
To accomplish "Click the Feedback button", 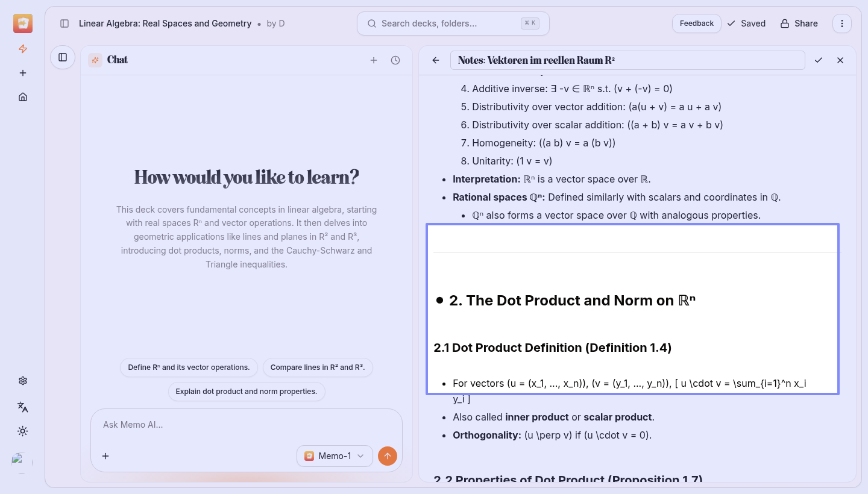I will (696, 23).
